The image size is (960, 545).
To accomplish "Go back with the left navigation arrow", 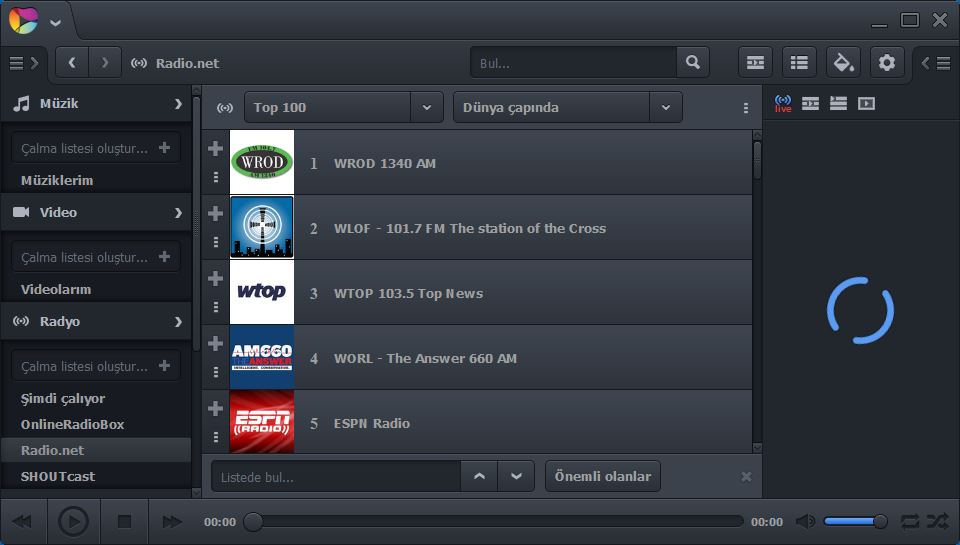I will tap(72, 62).
